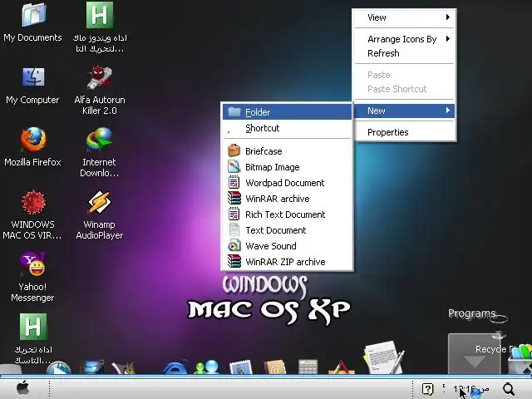This screenshot has width=532, height=399.
Task: Open the Address Book dock icon
Action: (275, 367)
